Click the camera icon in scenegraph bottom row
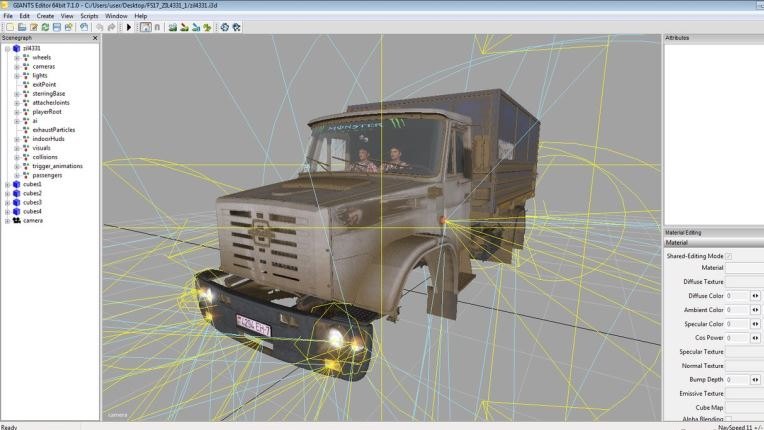Screen dimensions: 764x430 click(x=17, y=221)
